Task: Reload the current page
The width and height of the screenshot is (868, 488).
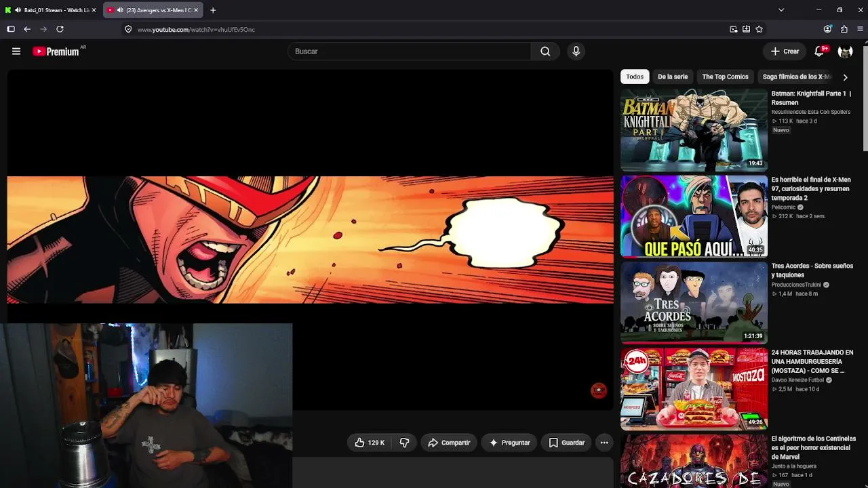Action: (60, 29)
